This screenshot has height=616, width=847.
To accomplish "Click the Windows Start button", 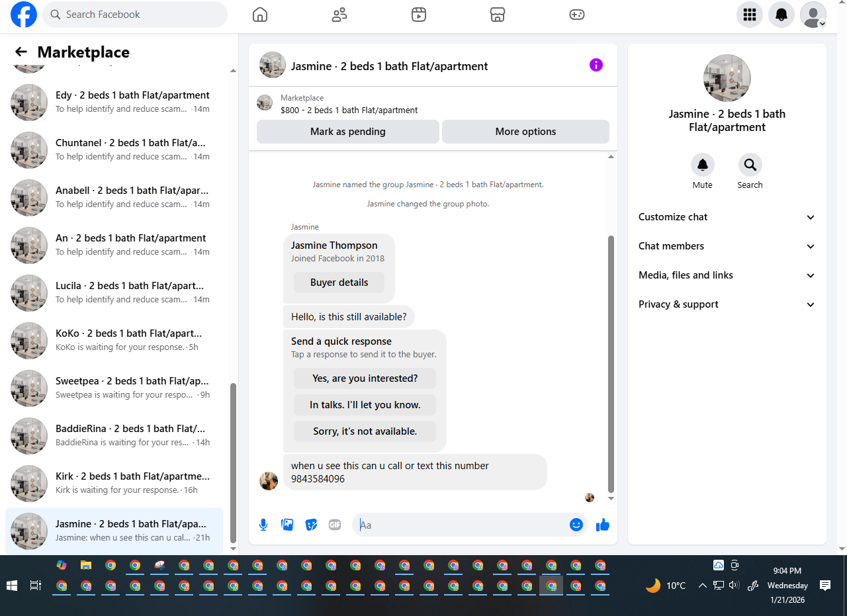I will [x=11, y=586].
